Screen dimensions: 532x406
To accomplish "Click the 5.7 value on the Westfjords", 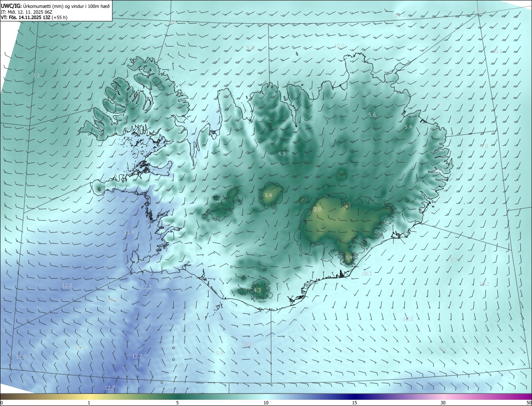I will 127,102.
